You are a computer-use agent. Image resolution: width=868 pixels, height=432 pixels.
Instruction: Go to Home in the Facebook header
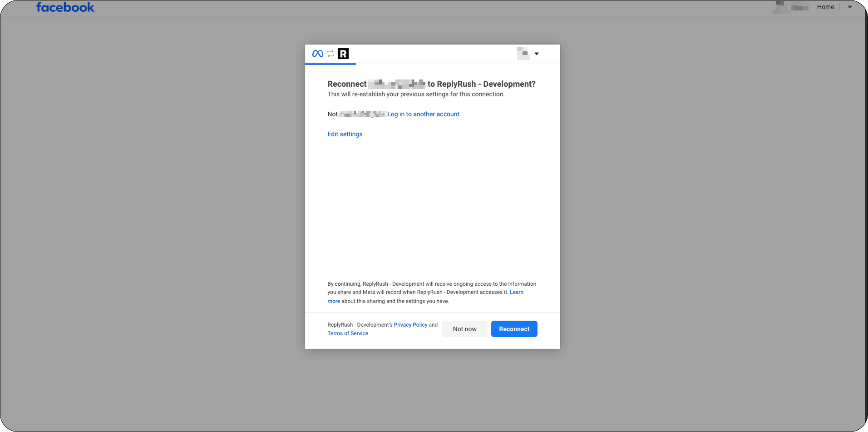[x=825, y=7]
